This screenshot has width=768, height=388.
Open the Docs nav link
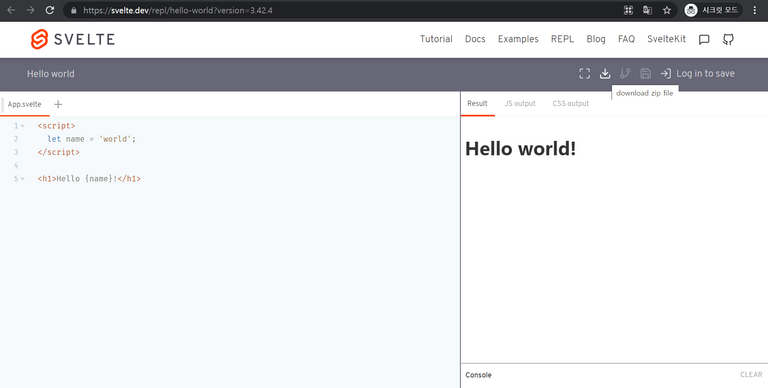[475, 39]
